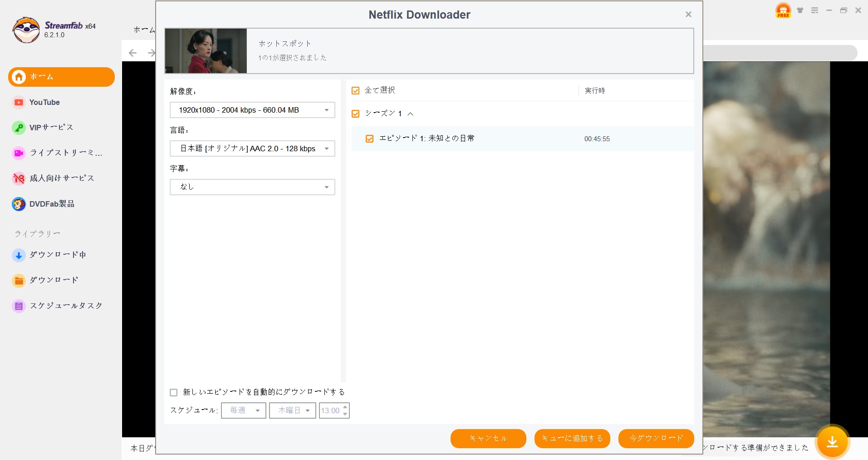Decrease schedule time with the down stepper

(x=345, y=414)
